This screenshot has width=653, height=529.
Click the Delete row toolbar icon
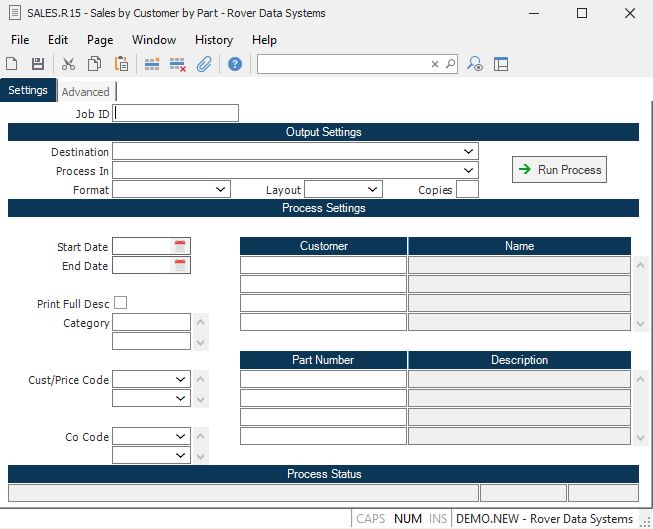178,64
